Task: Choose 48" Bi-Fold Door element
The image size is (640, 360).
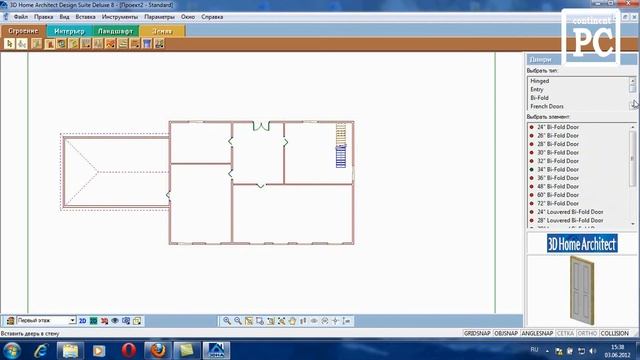Action: pos(558,187)
